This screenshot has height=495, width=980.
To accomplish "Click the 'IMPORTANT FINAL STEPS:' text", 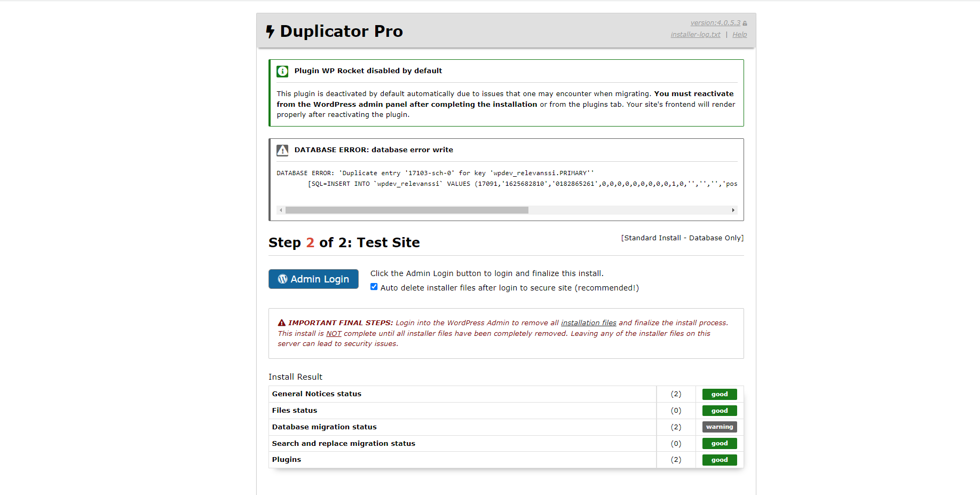I will [x=341, y=323].
